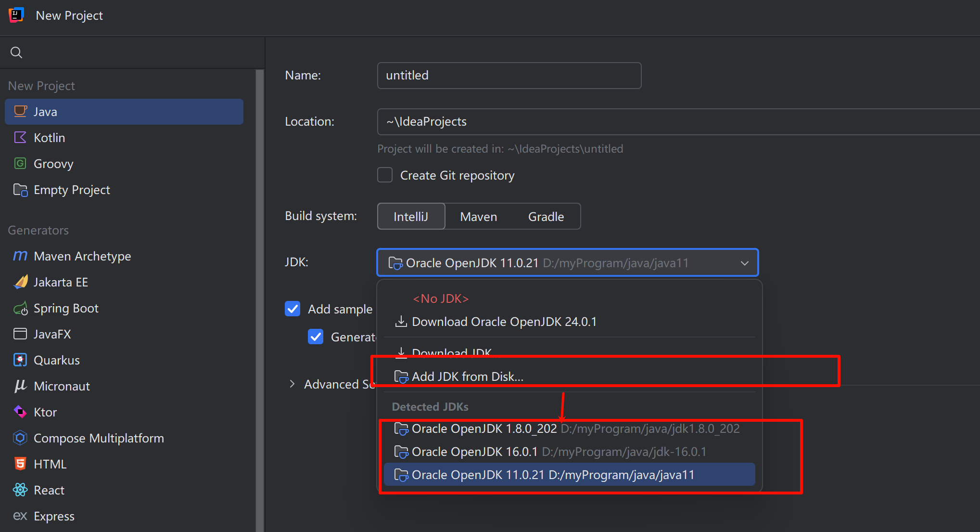Click the project Name input field

(x=509, y=76)
